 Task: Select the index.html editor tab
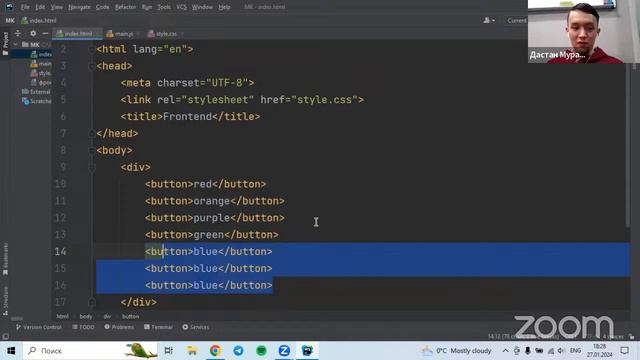coord(78,34)
